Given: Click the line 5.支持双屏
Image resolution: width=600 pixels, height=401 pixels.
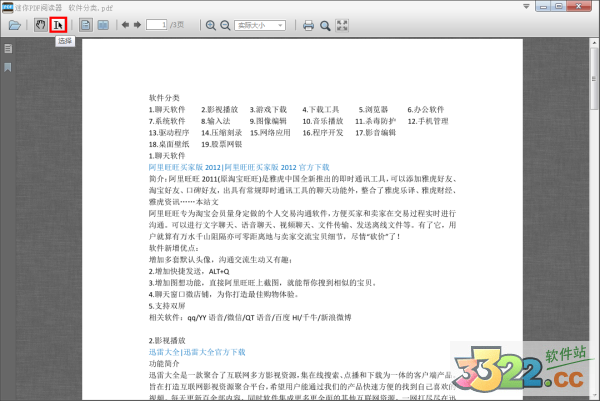Looking at the screenshot, I should [167, 306].
